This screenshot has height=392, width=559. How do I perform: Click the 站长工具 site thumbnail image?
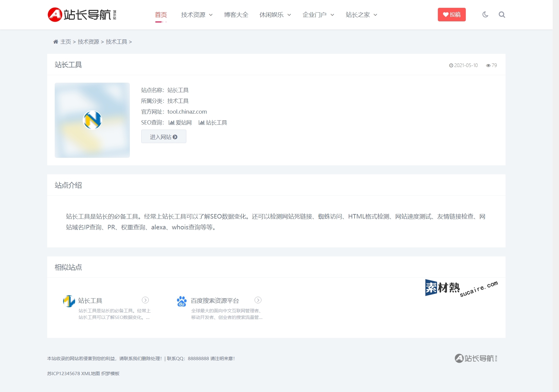(92, 120)
